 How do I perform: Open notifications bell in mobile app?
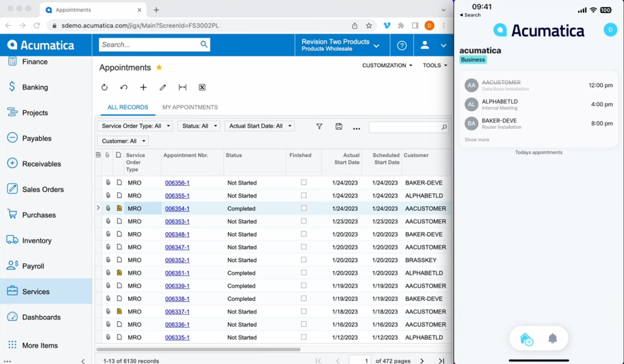tap(552, 338)
